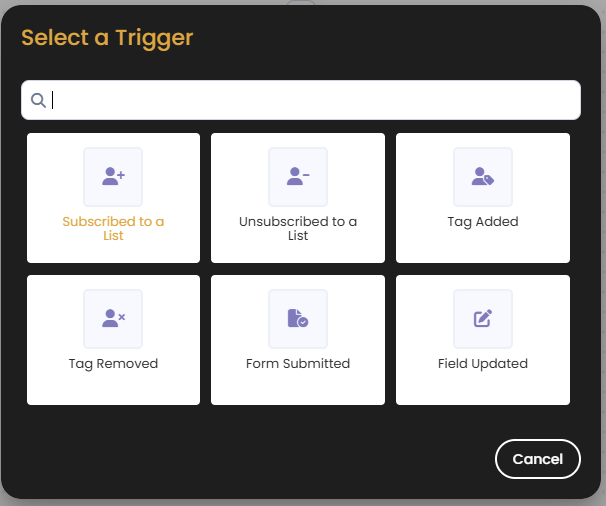Pick the Form Submitted document-check icon
This screenshot has width=606, height=506.
tap(298, 319)
